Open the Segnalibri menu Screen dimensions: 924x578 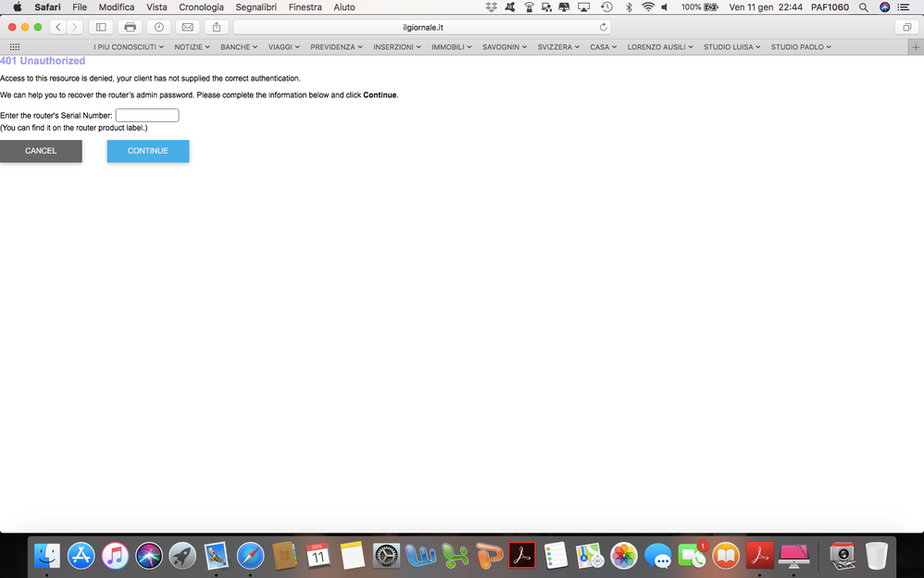click(256, 7)
